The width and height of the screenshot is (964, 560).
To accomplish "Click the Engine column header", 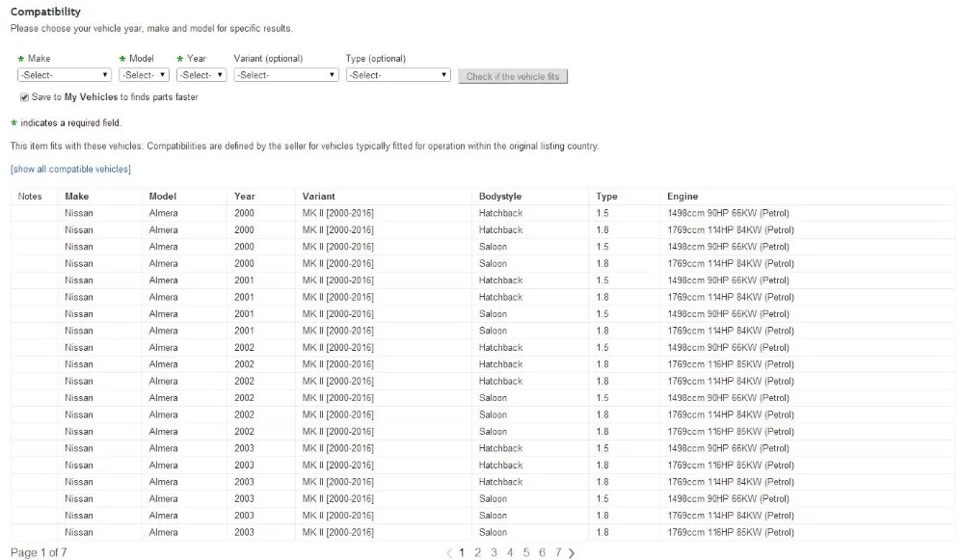I will tap(683, 196).
